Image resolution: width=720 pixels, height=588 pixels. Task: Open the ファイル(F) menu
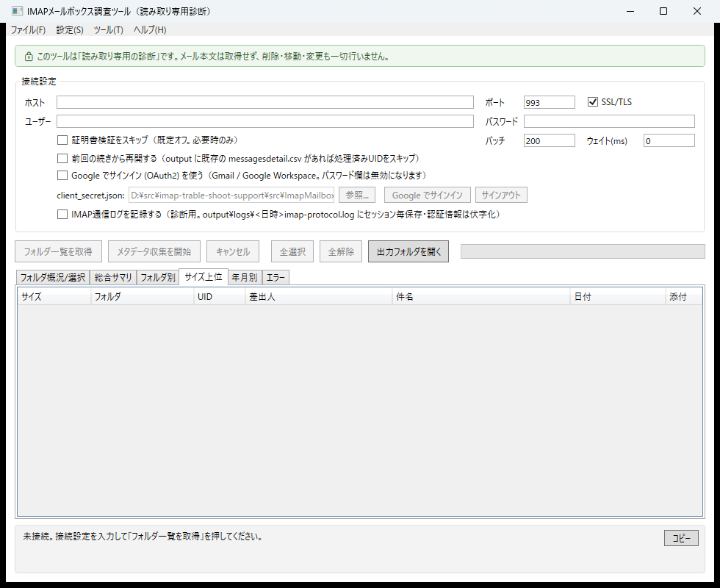[28, 30]
